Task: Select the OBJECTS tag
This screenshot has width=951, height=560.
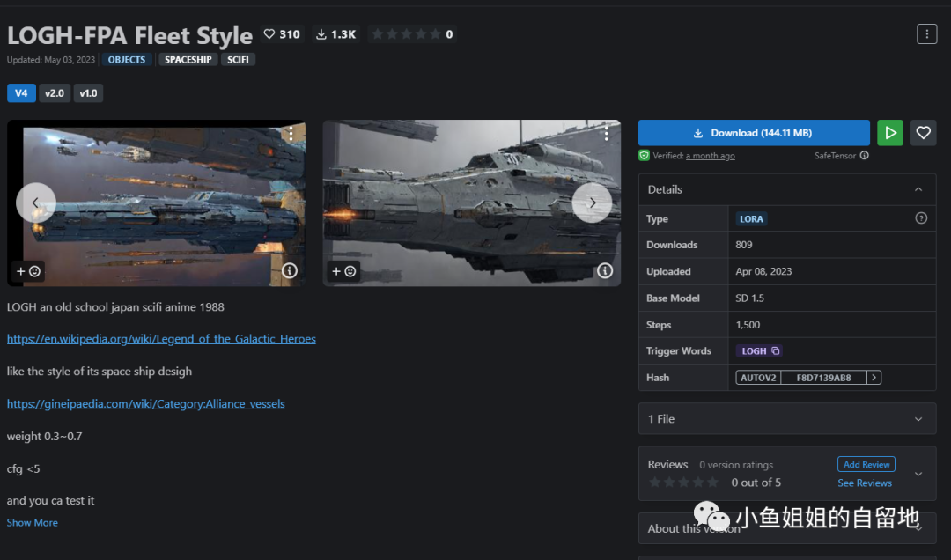Action: click(127, 60)
